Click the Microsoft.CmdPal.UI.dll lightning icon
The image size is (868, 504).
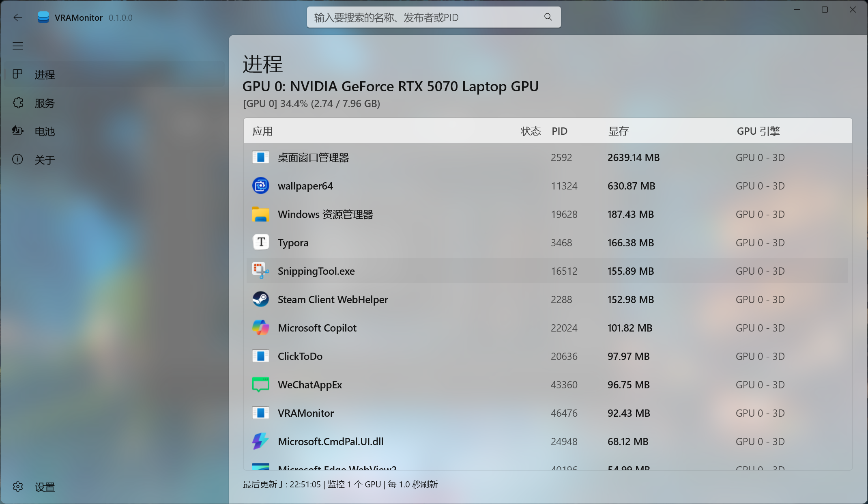pos(260,442)
